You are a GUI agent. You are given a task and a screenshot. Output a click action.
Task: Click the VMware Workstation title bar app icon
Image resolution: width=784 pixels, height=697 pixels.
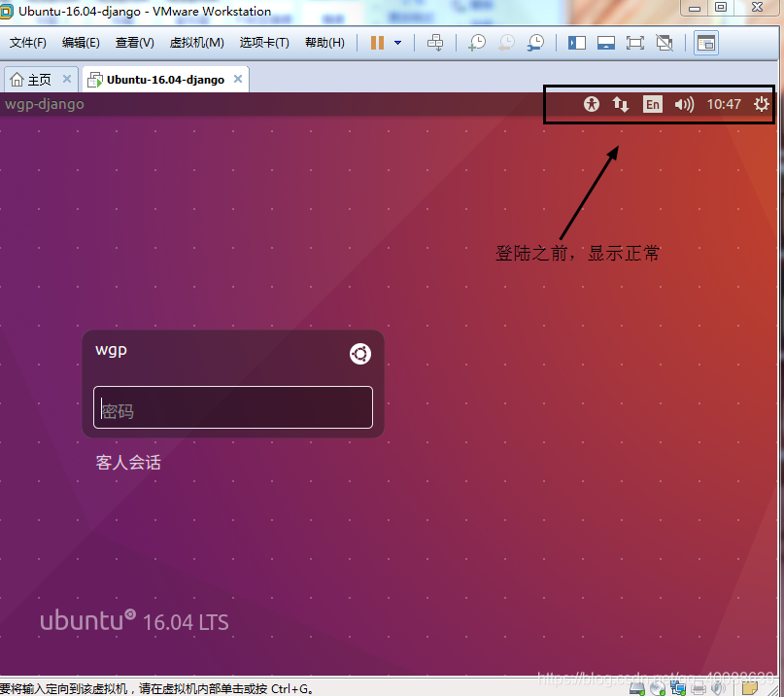(6, 11)
